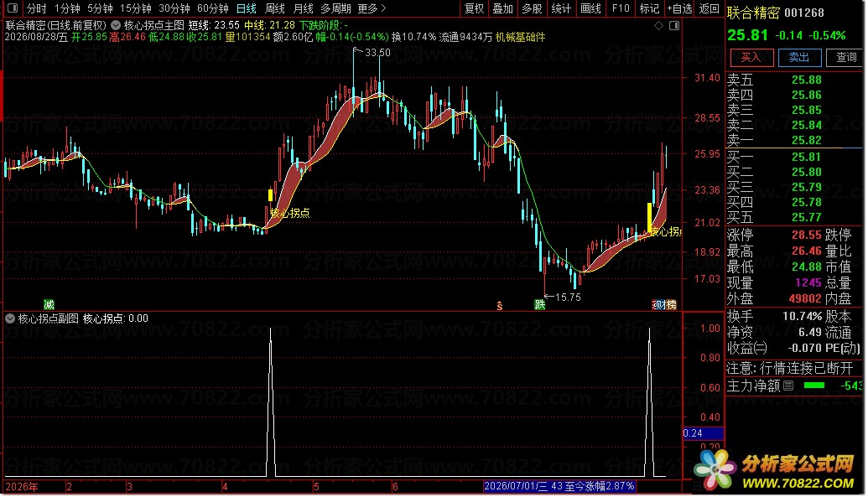The image size is (868, 497).
Task: Click the 主力净额 list detail icon
Action: click(788, 386)
